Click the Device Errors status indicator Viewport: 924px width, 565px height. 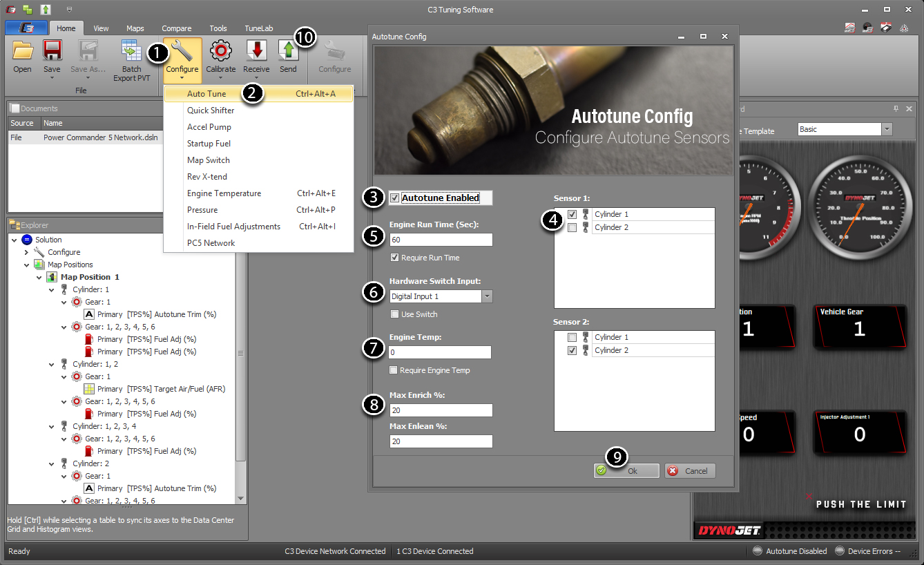tap(867, 551)
